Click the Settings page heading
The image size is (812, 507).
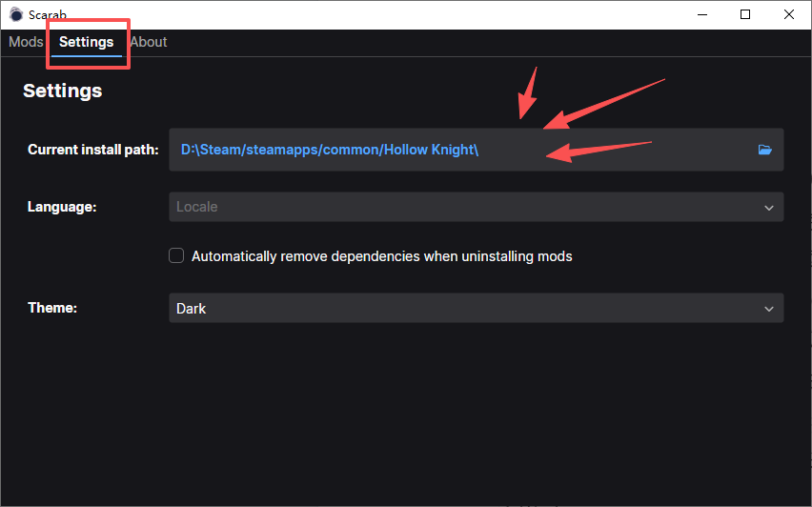coord(63,91)
